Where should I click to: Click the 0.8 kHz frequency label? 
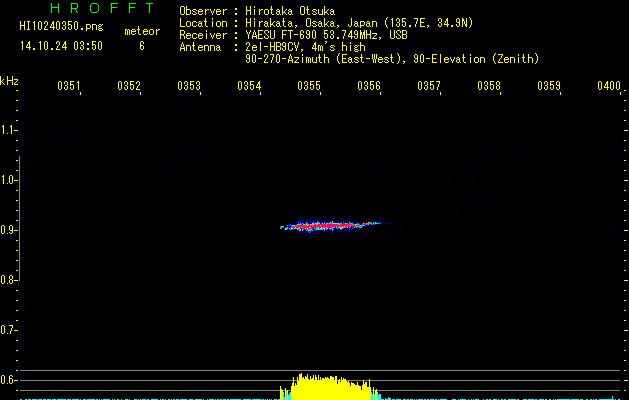[8, 280]
